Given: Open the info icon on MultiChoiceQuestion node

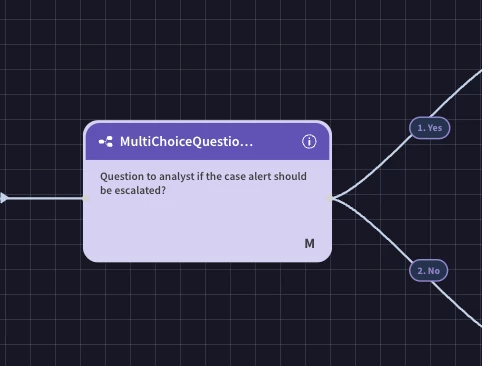Looking at the screenshot, I should (309, 142).
